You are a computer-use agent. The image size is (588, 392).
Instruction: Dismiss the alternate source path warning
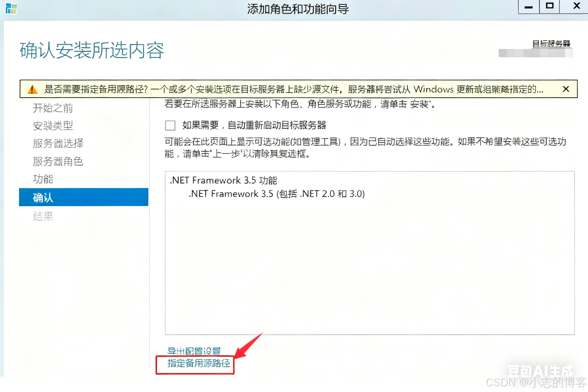566,89
